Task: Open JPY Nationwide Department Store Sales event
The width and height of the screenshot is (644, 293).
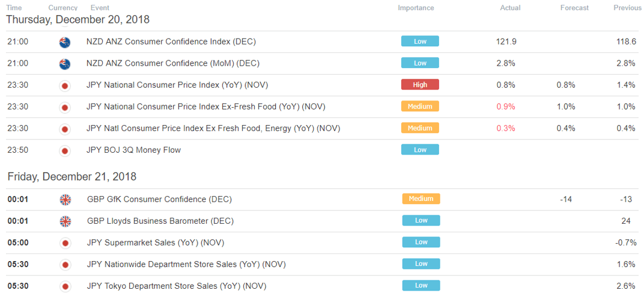Action: (x=186, y=264)
